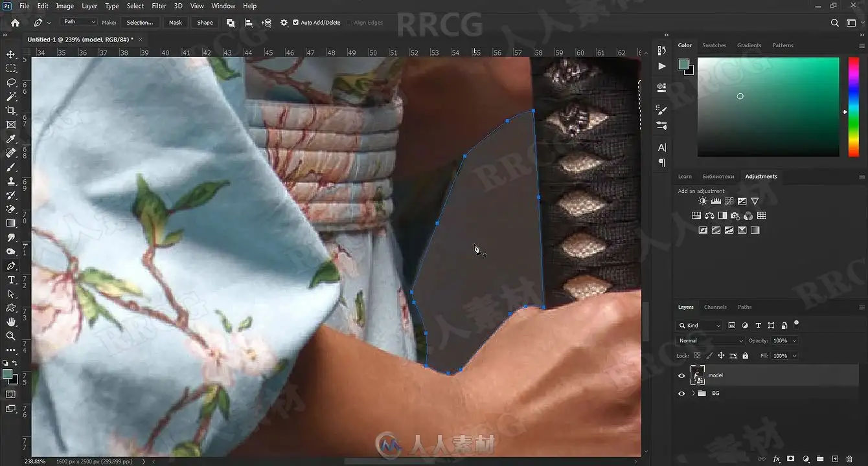The height and width of the screenshot is (466, 868).
Task: Toggle lock transparent pixels
Action: click(x=697, y=356)
